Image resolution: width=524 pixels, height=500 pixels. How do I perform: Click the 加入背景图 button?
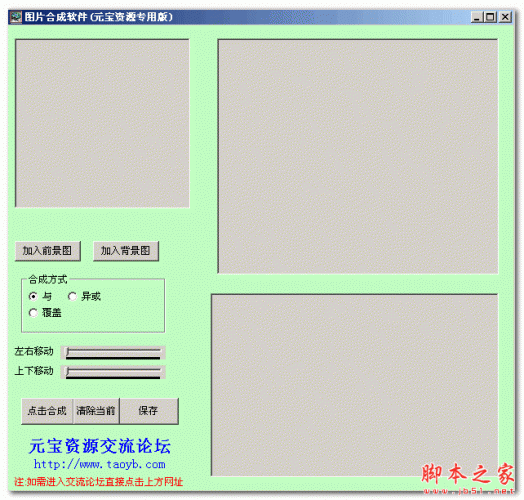[126, 251]
